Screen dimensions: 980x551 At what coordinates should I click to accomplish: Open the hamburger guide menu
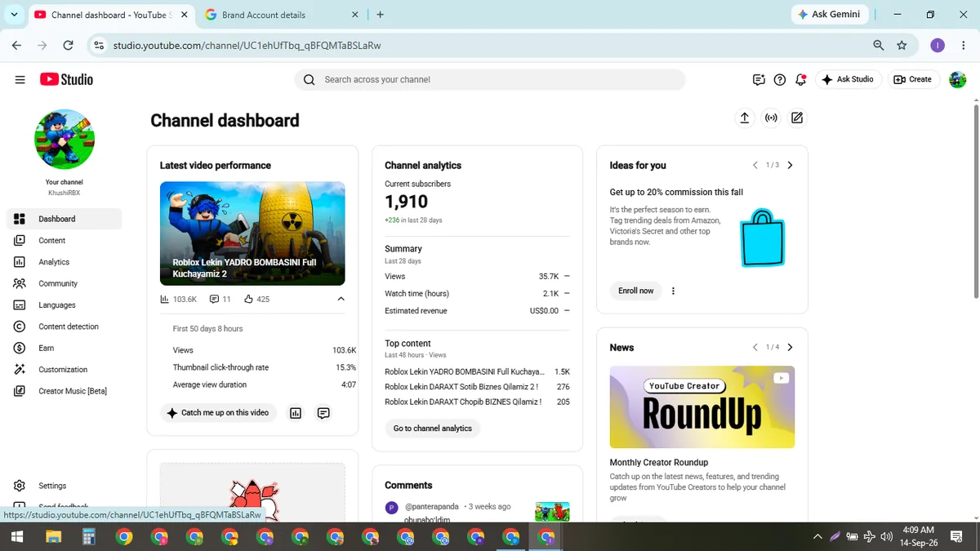click(20, 79)
